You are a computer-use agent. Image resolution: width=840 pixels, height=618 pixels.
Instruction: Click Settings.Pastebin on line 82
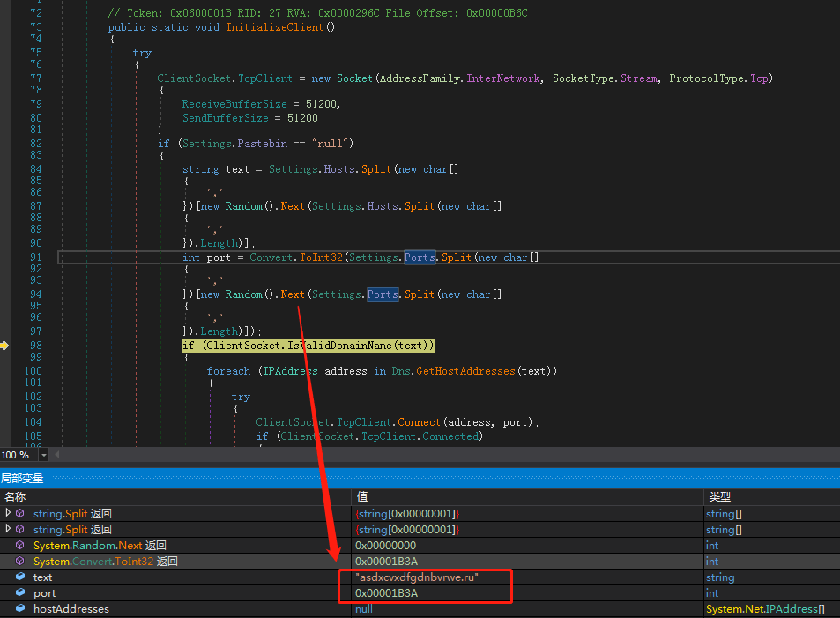point(234,144)
